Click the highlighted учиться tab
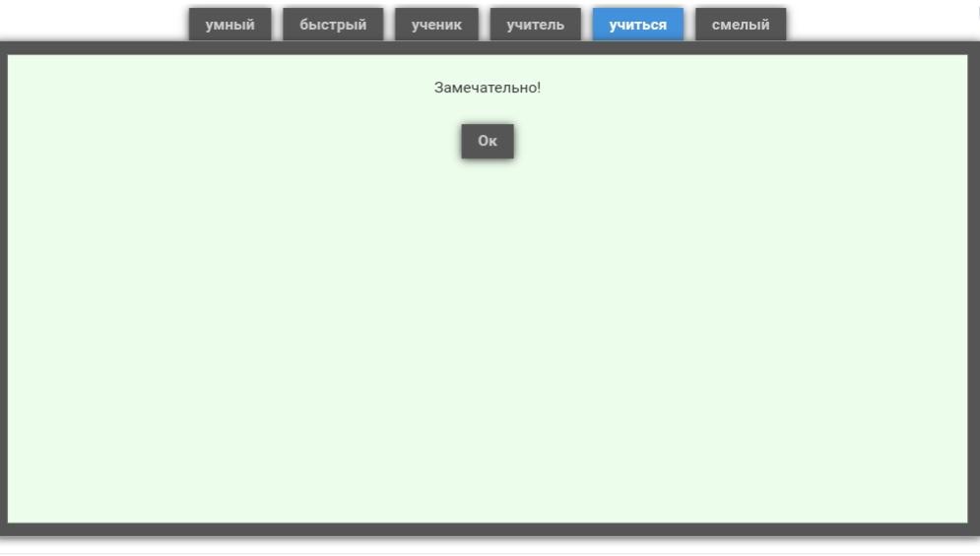Image resolution: width=980 pixels, height=556 pixels. pos(637,26)
